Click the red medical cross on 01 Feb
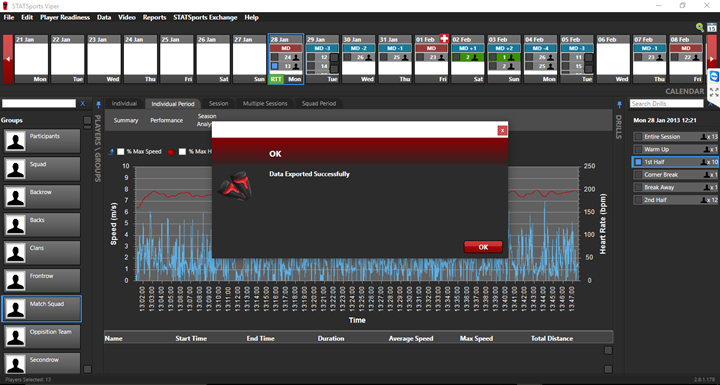Screen dimensions: 720x385 pos(444,38)
